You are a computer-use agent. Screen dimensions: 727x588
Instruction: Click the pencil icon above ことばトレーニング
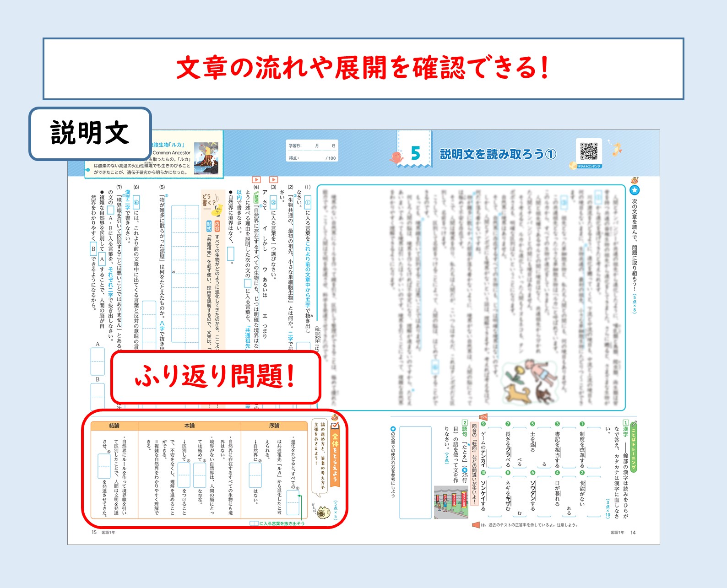[634, 423]
